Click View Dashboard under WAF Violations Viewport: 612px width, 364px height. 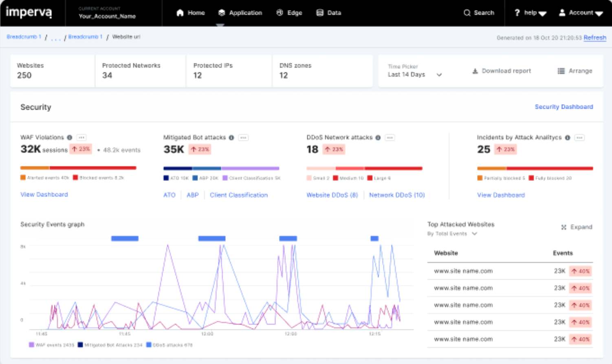[x=44, y=195]
